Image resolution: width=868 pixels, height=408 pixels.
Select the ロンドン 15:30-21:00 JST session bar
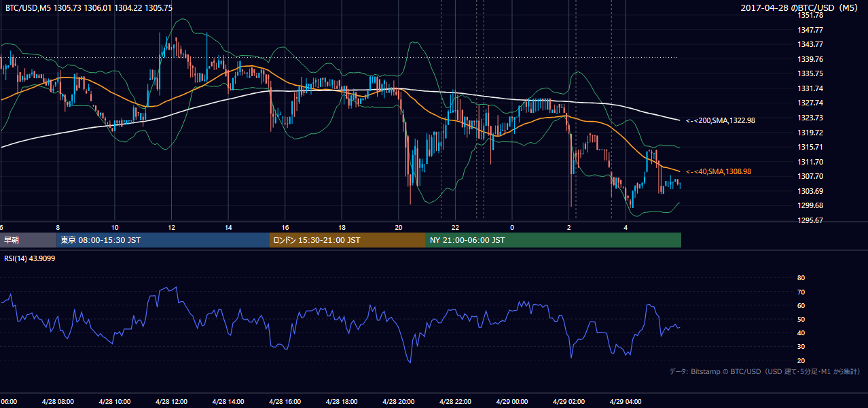pos(348,240)
